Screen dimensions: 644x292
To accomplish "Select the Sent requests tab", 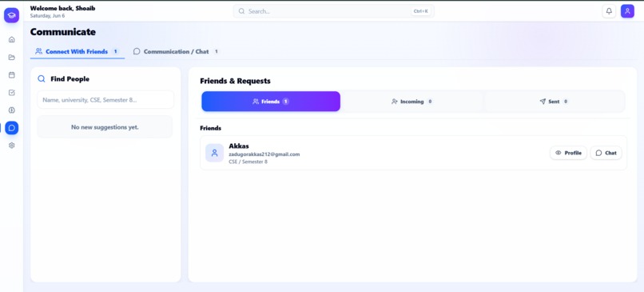I will (554, 101).
